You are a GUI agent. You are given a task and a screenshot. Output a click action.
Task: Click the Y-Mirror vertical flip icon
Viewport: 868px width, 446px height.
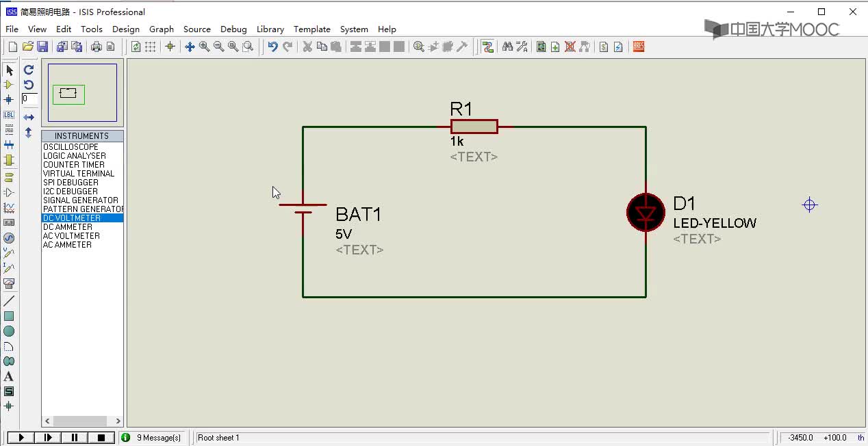tap(28, 133)
